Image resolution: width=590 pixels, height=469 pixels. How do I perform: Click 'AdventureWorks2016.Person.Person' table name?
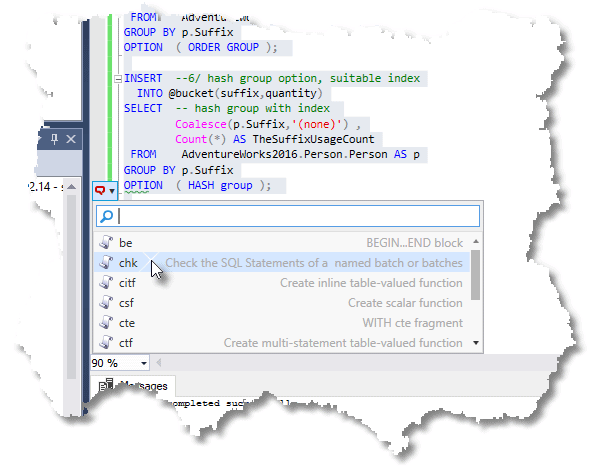(x=284, y=154)
